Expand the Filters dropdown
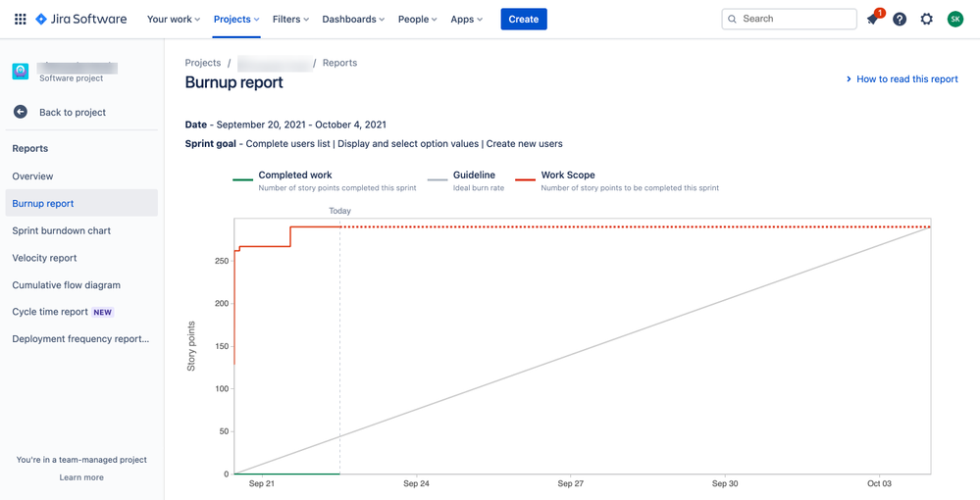 point(290,20)
